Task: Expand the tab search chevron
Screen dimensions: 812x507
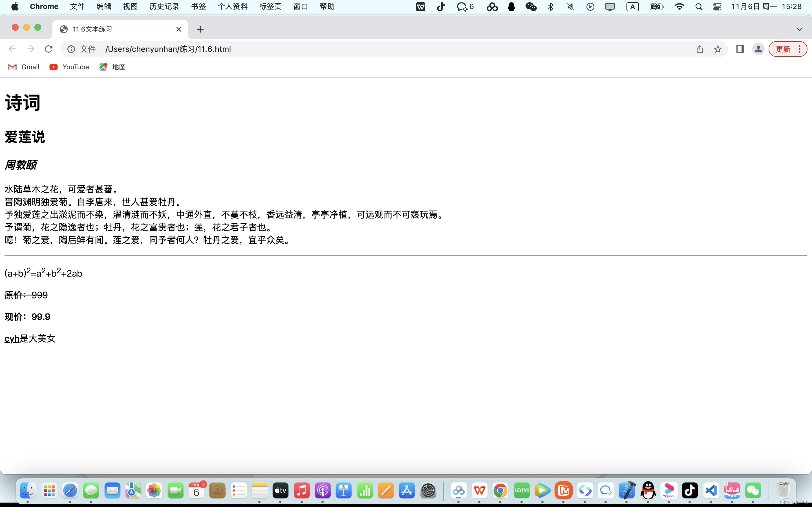Action: (799, 30)
